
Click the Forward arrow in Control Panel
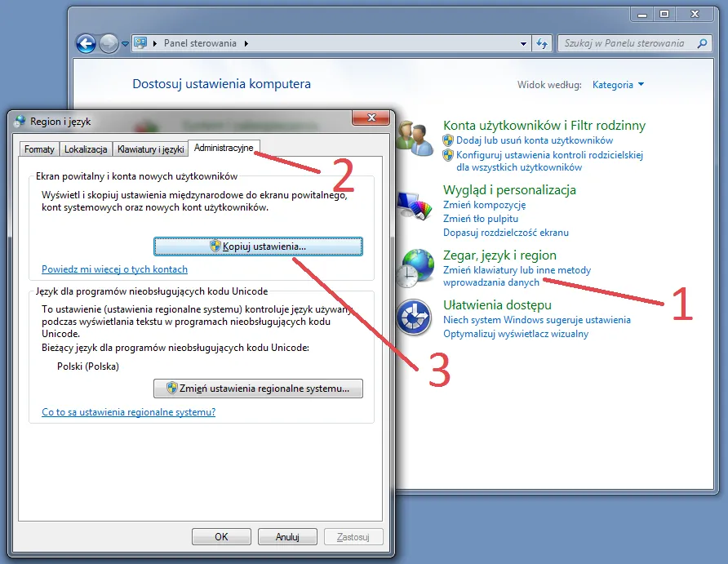coord(109,44)
